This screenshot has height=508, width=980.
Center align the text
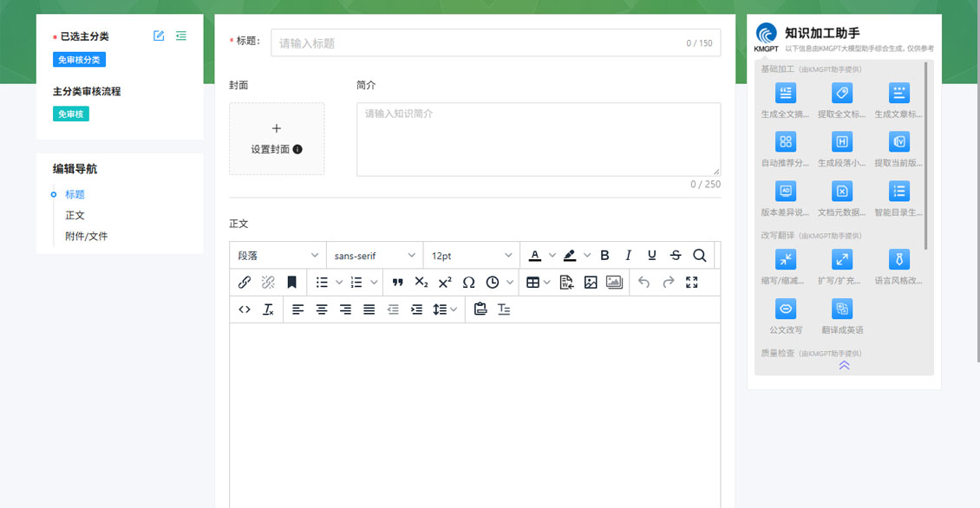(x=322, y=309)
